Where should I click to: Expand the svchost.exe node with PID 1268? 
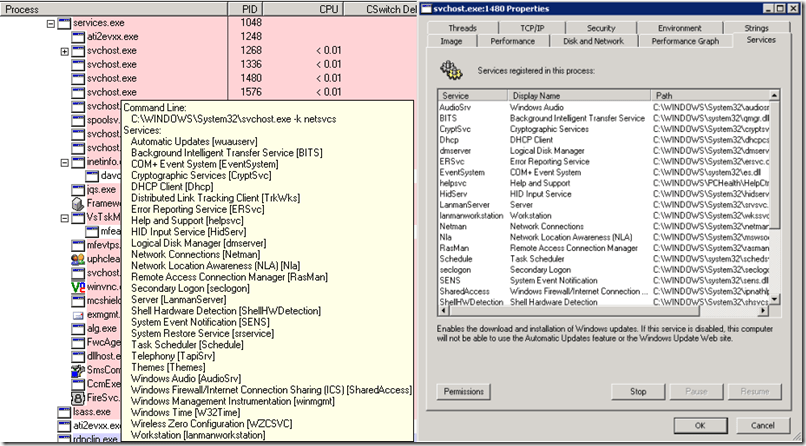[64, 51]
